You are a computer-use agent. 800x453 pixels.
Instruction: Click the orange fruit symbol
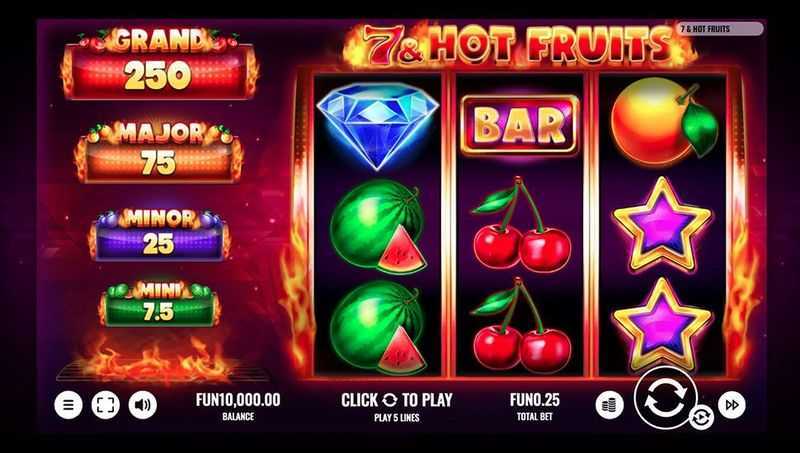[663, 122]
